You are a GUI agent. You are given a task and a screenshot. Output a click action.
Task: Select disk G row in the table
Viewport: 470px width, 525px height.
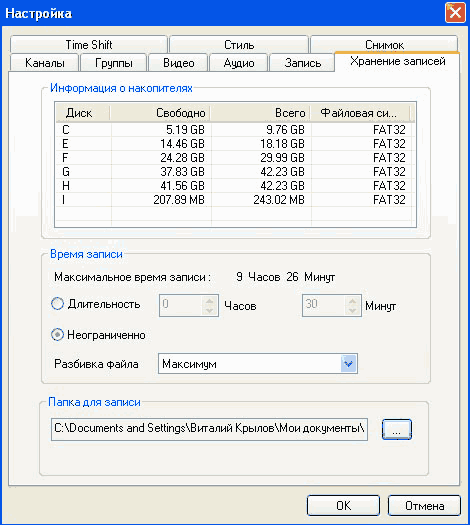[x=235, y=172]
